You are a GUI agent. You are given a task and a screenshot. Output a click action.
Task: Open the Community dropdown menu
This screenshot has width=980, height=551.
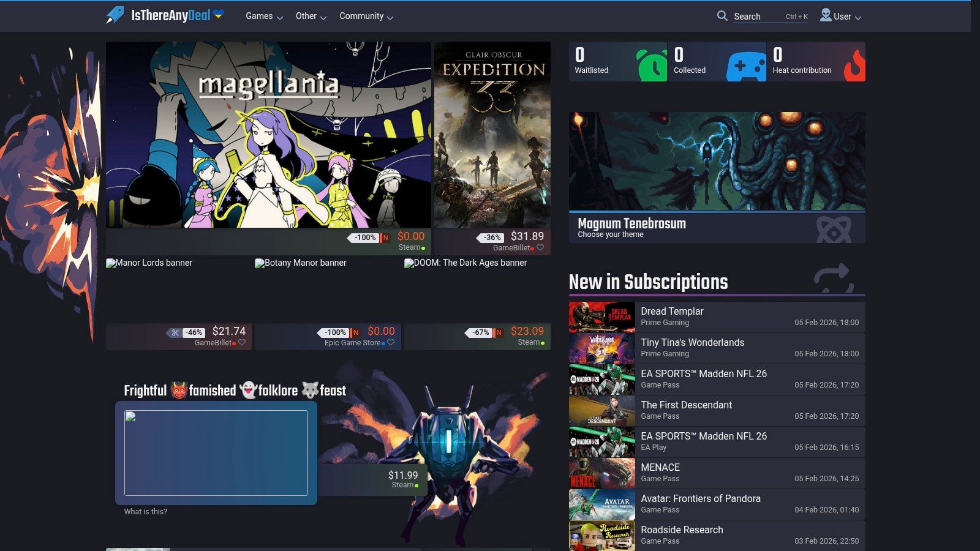click(366, 17)
